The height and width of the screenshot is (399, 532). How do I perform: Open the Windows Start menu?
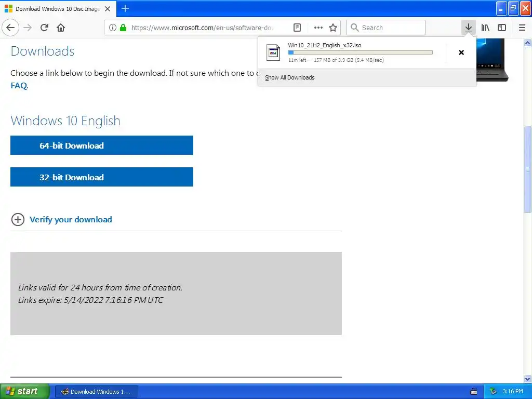pyautogui.click(x=25, y=391)
